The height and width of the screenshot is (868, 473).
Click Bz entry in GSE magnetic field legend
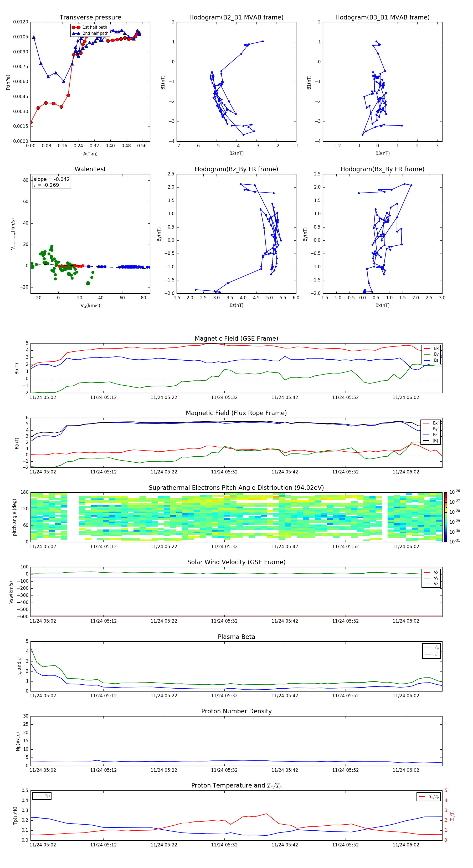431,360
